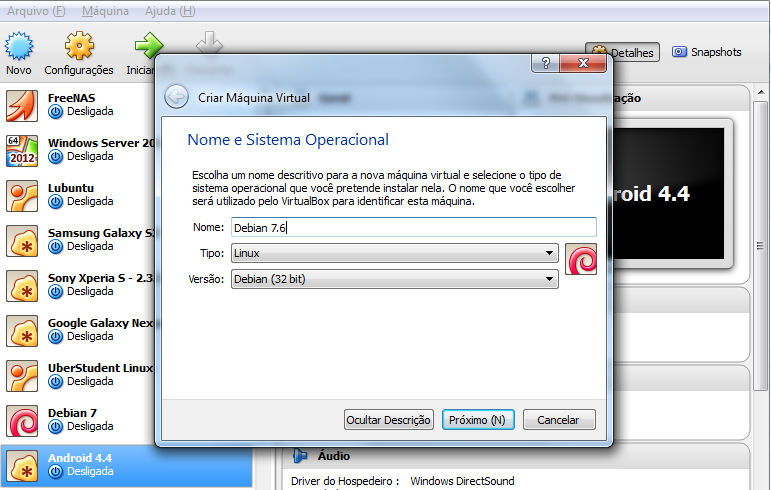This screenshot has height=490, width=771.
Task: Open Configurações gear icon
Action: pyautogui.click(x=79, y=46)
